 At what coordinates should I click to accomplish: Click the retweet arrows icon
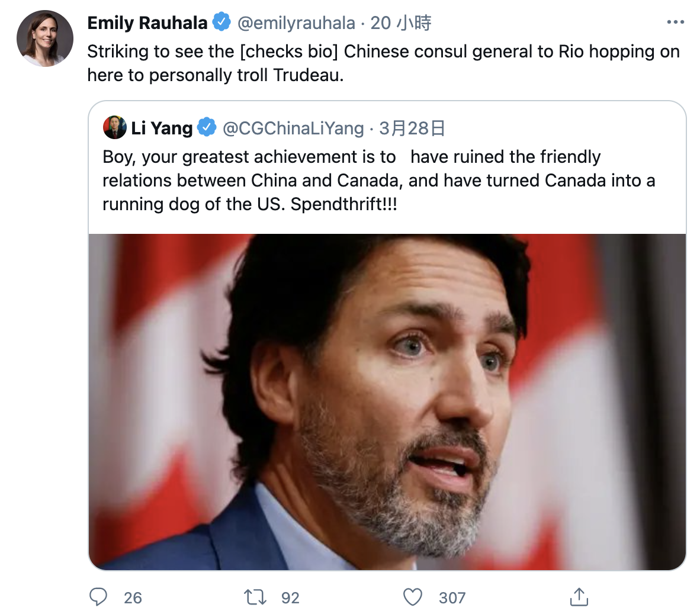(x=255, y=597)
